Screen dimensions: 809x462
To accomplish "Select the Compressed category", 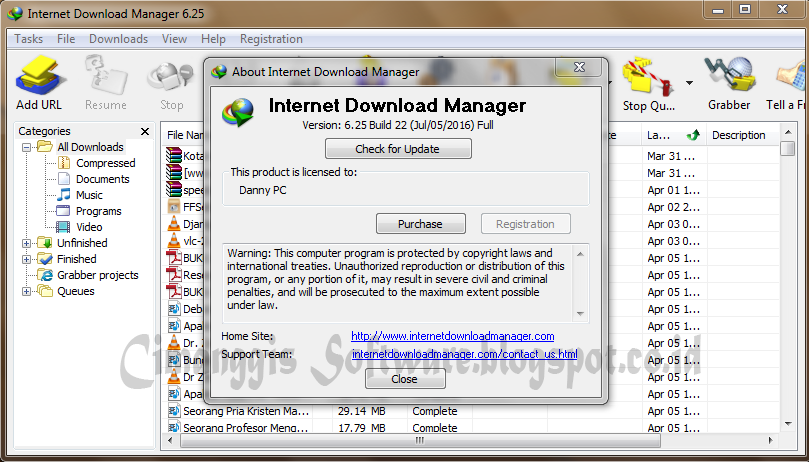I will [x=105, y=163].
